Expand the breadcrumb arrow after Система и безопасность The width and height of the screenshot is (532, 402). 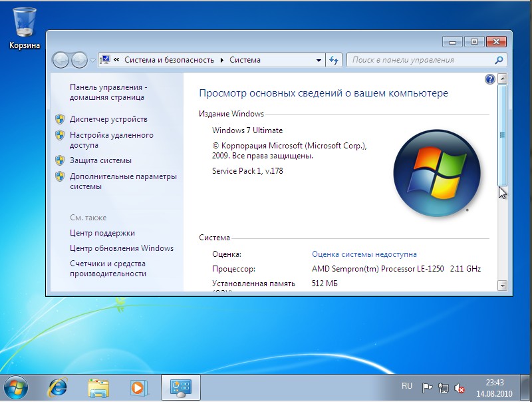[222, 60]
